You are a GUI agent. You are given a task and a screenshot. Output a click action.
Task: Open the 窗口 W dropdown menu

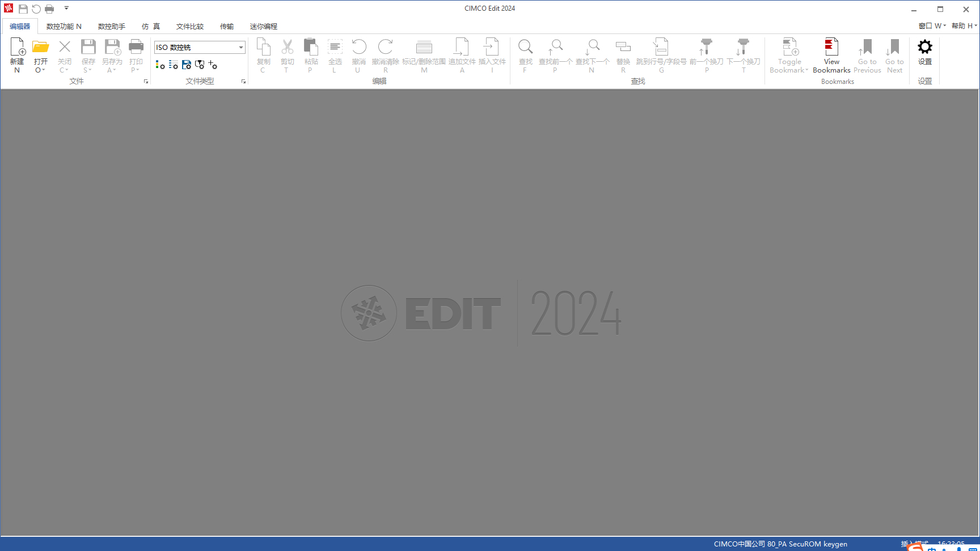click(x=932, y=26)
